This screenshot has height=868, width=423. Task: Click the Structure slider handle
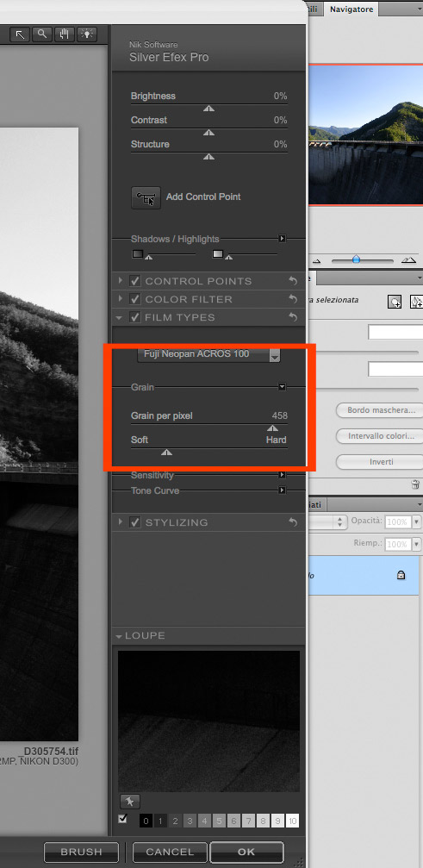click(208, 157)
